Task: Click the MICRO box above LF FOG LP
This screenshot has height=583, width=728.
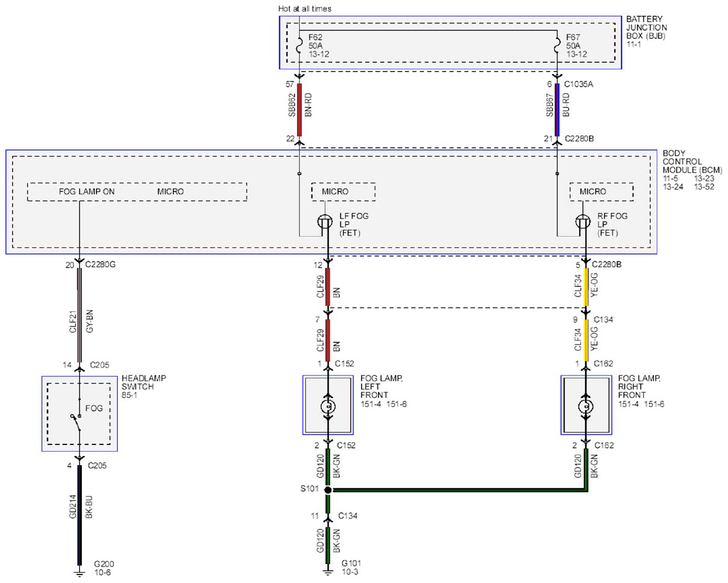Action: [343, 192]
